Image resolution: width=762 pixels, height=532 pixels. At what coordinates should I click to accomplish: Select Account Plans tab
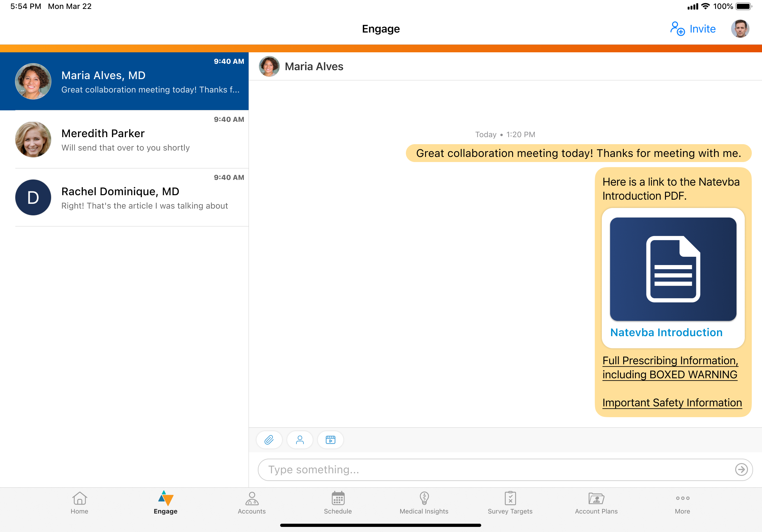tap(596, 502)
